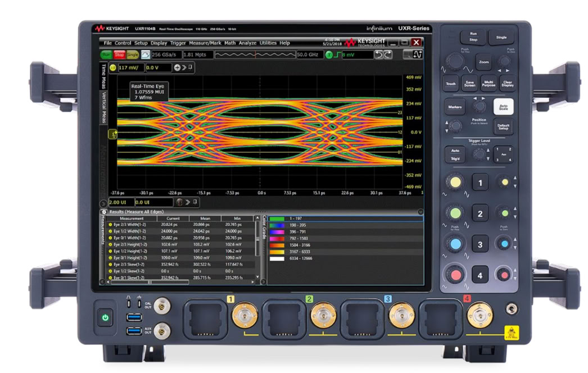The width and height of the screenshot is (588, 373).
Task: Click the Save Screen hardware key
Action: click(469, 83)
